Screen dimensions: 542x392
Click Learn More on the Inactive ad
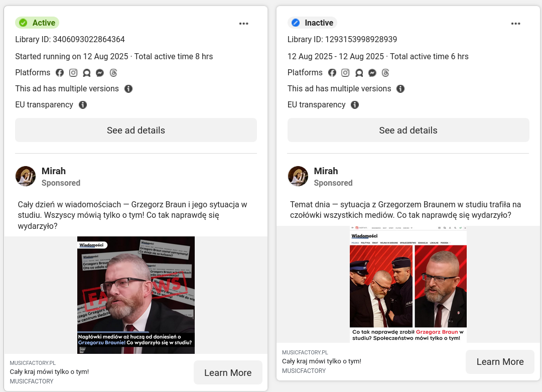tap(500, 362)
